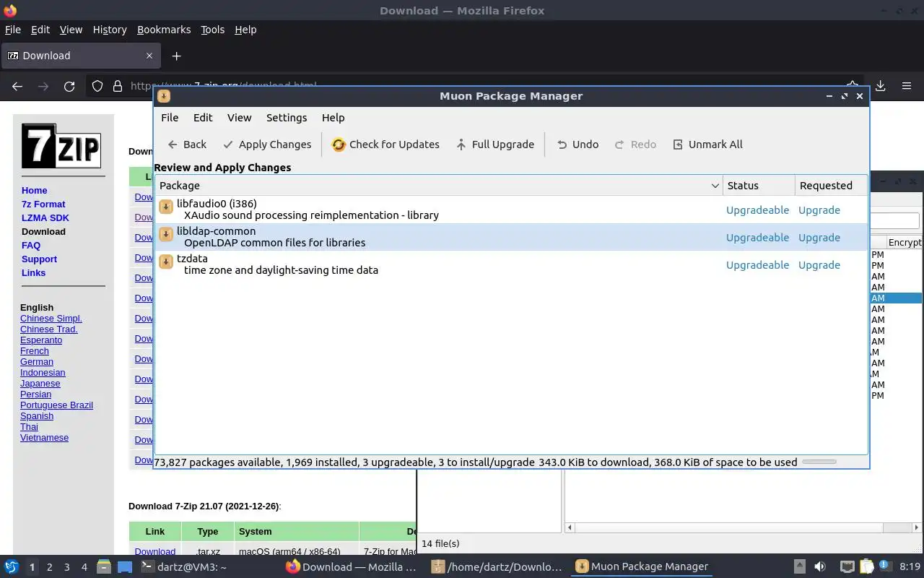Click the Redo toolbar button
The image size is (924, 578).
click(635, 144)
